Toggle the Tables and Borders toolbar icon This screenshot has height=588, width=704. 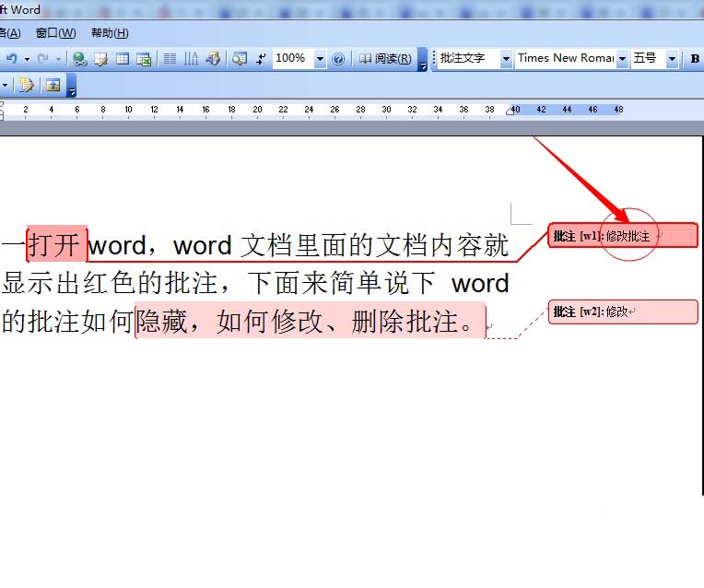click(101, 59)
